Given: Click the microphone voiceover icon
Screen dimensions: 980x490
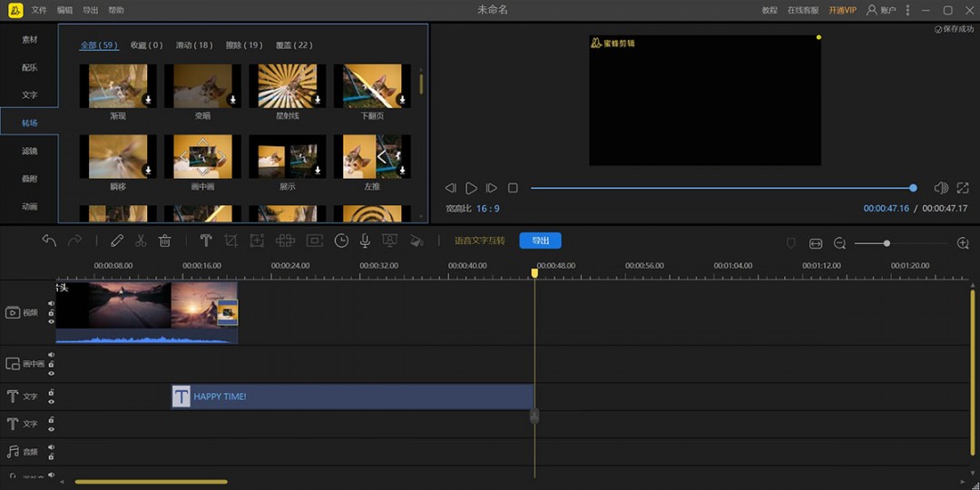Looking at the screenshot, I should point(365,240).
